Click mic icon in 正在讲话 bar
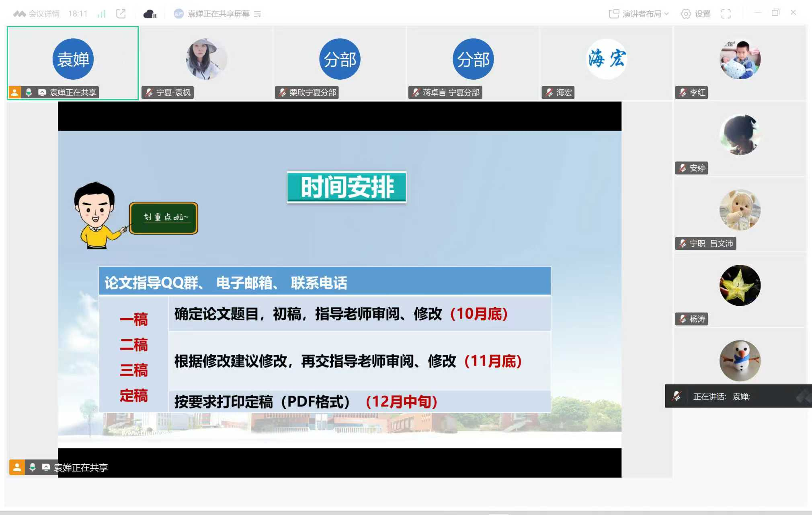812x515 pixels. (x=677, y=396)
